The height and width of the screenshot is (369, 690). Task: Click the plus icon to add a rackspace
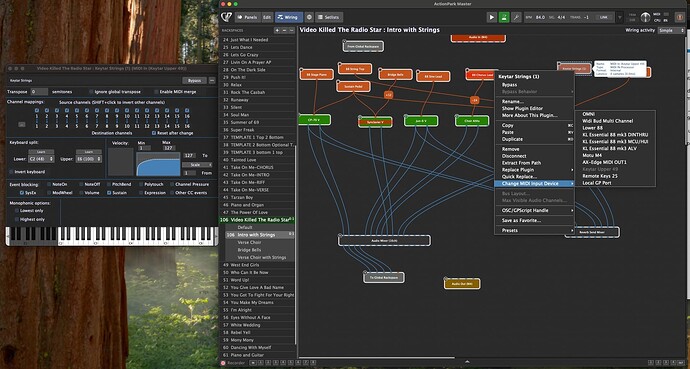click(277, 30)
